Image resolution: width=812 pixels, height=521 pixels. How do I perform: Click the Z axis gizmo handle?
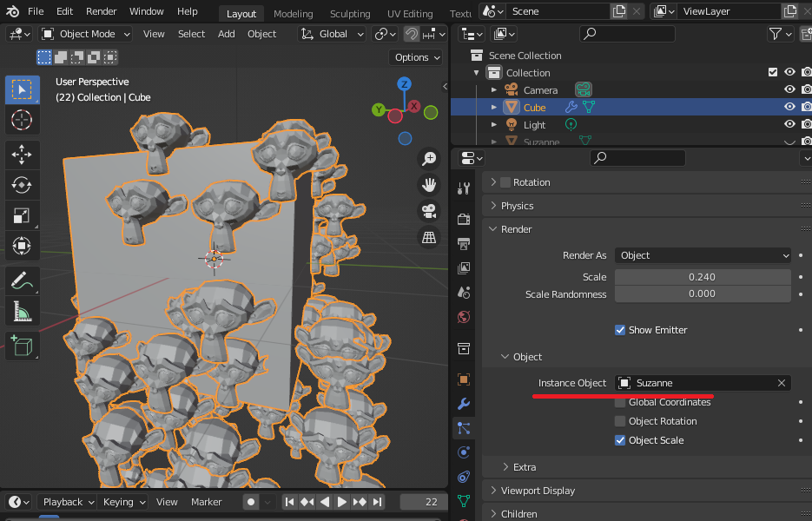coord(404,84)
